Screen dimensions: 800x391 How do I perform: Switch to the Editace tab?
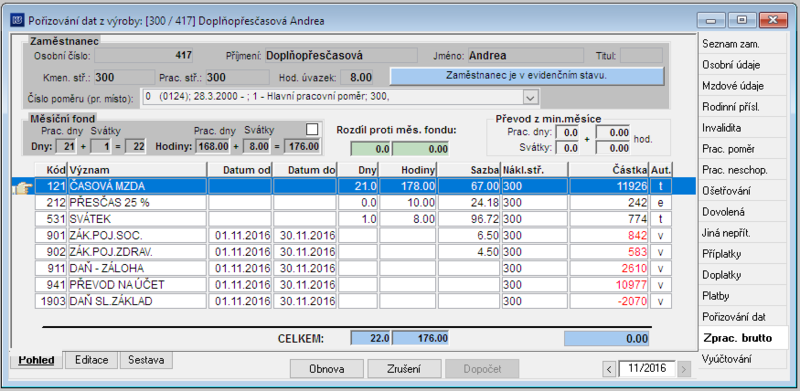[91, 360]
